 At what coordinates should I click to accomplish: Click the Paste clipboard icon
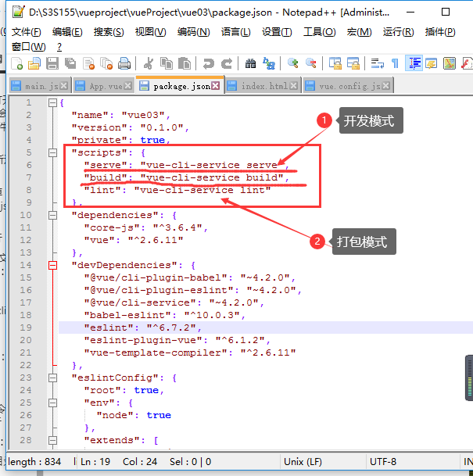[185, 63]
